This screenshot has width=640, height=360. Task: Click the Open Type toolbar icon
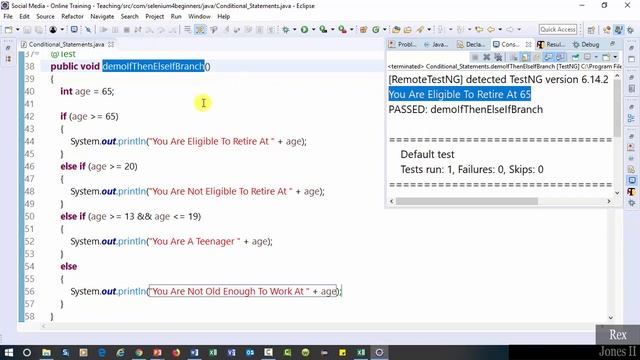pyautogui.click(x=396, y=29)
